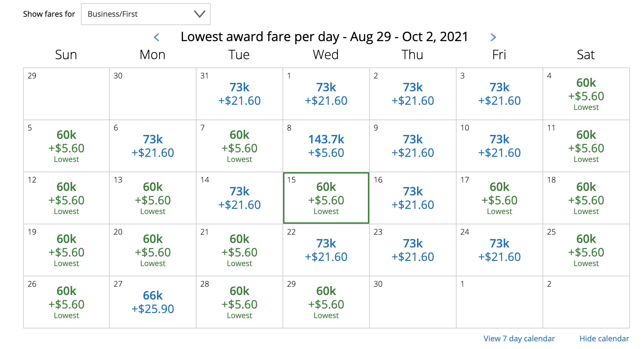Open the Business/First fare dropdown
The width and height of the screenshot is (644, 349).
coord(145,14)
